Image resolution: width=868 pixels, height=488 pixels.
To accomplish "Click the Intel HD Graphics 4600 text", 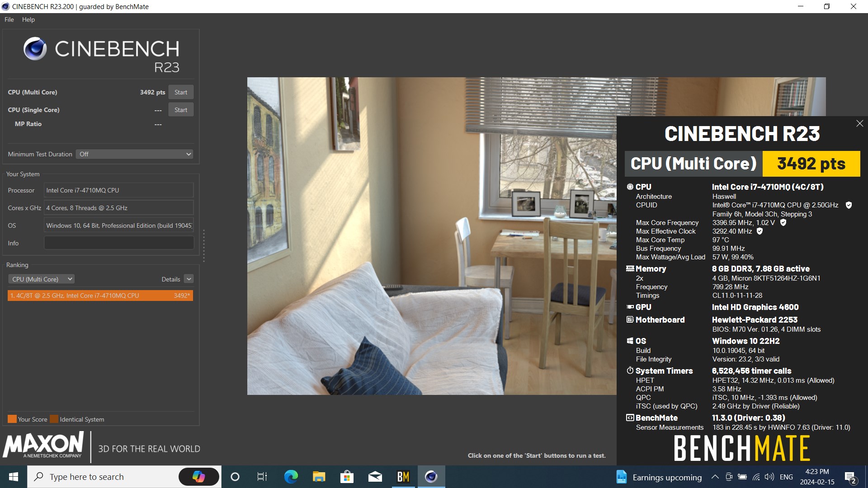I will tap(755, 307).
